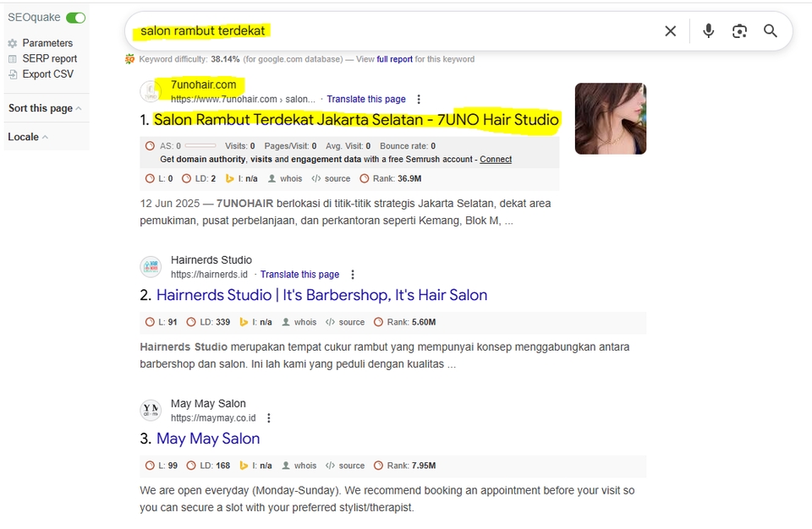Start voice search with the microphone icon
The image size is (812, 529).
point(708,31)
